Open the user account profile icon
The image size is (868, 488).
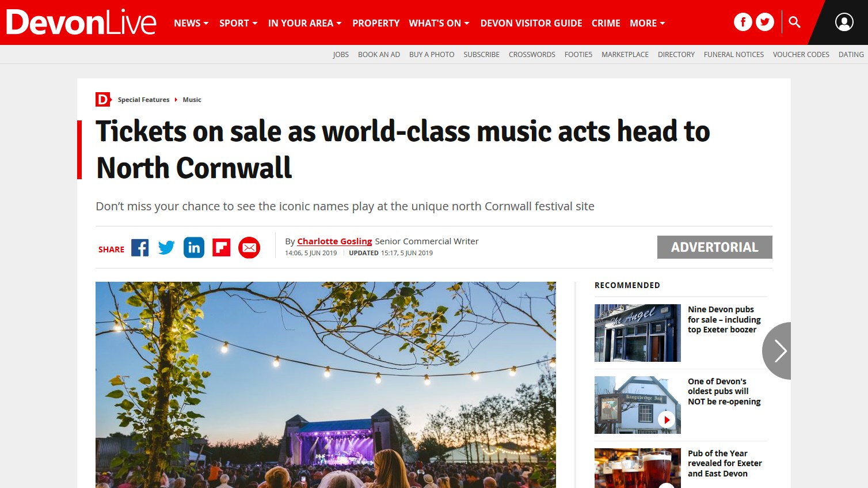[844, 22]
